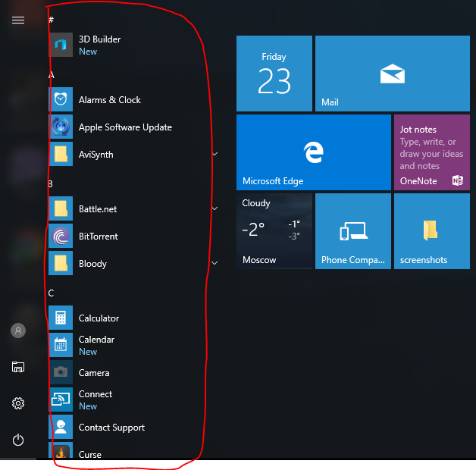Launch BitTorrent from its icon
The height and width of the screenshot is (470, 476).
pyautogui.click(x=61, y=236)
